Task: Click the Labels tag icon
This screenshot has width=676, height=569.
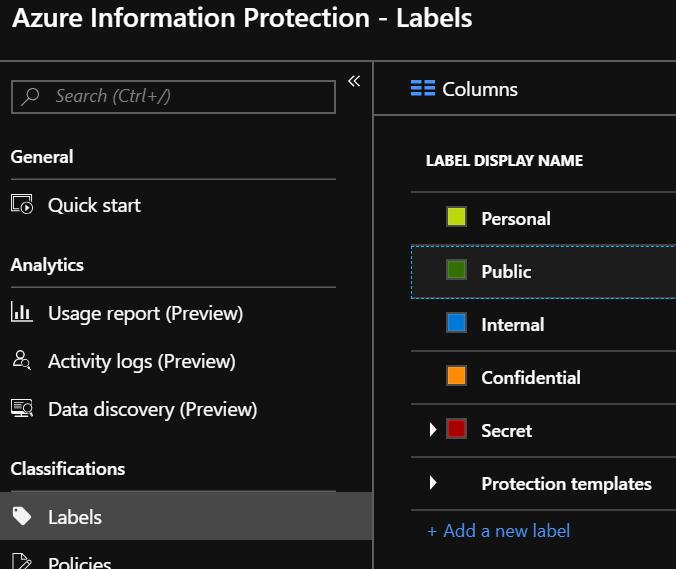Action: pyautogui.click(x=22, y=517)
